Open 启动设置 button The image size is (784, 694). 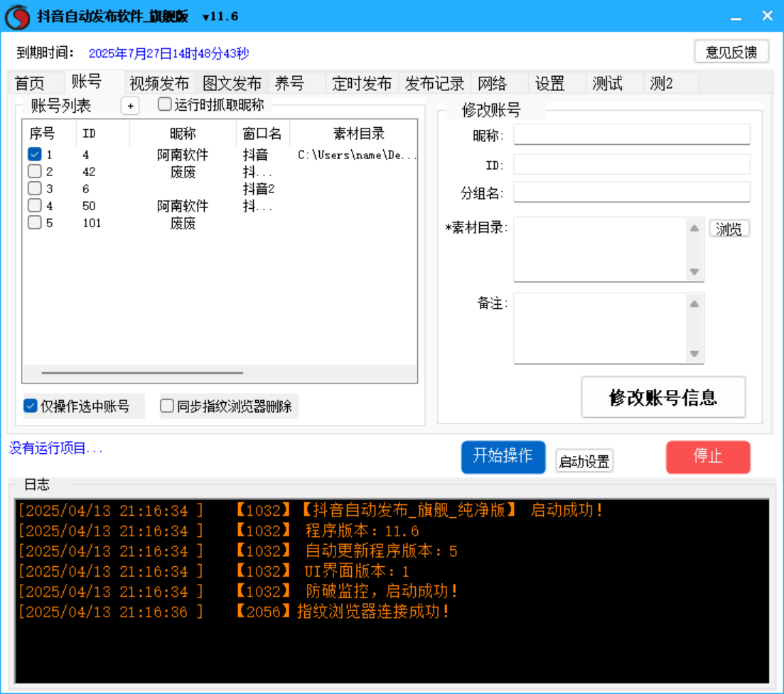pos(584,461)
